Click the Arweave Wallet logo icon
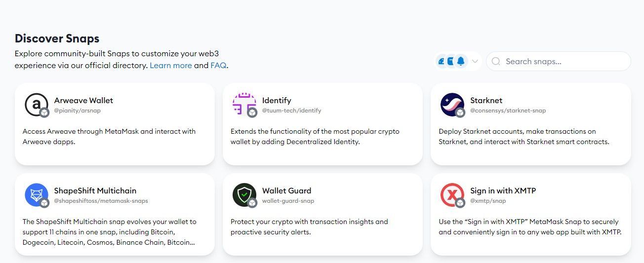644x263 pixels. tap(36, 104)
